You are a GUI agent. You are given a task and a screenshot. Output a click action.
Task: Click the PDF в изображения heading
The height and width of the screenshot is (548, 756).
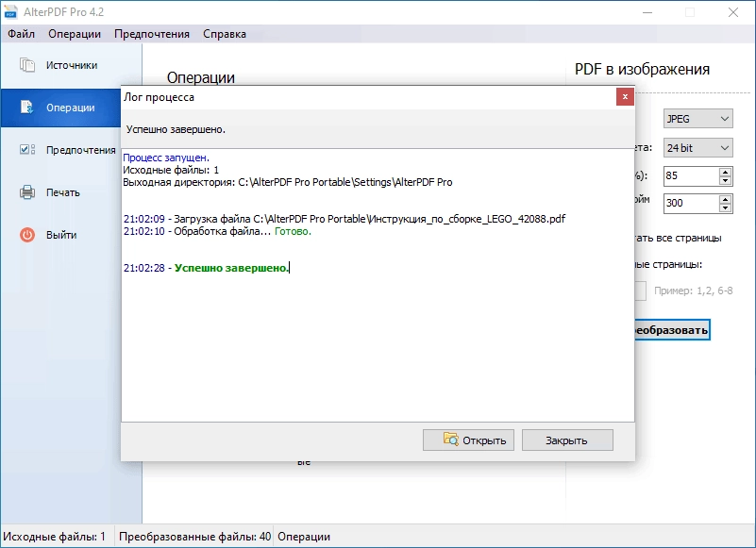click(642, 70)
